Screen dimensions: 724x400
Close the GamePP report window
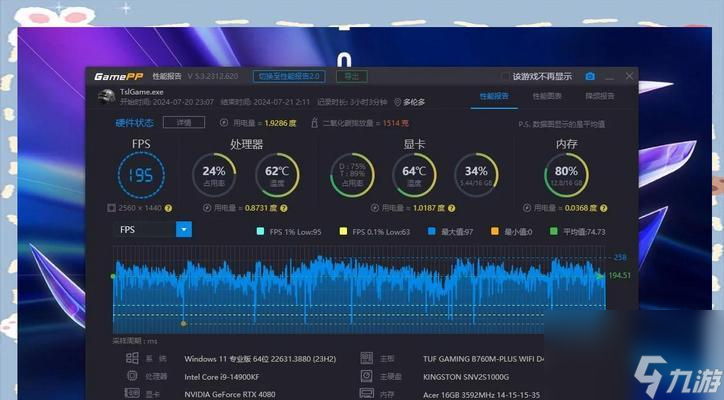point(629,76)
